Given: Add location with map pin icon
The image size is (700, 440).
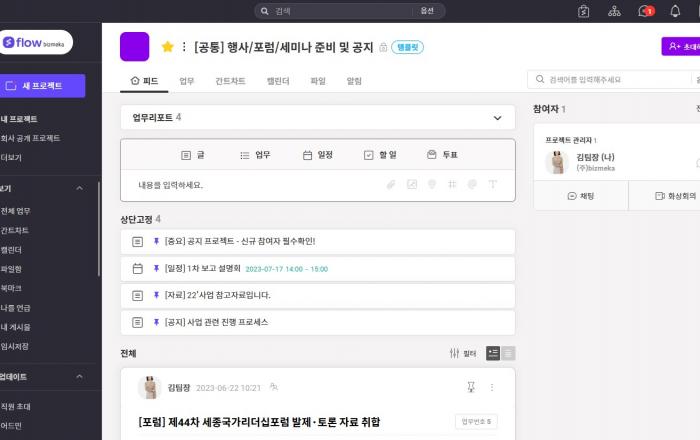Looking at the screenshot, I should [x=432, y=184].
